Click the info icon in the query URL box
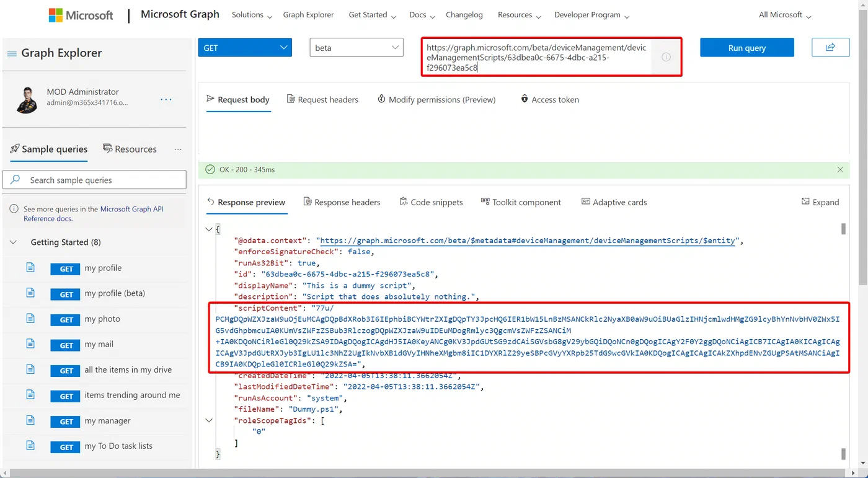The height and width of the screenshot is (478, 868). point(666,57)
